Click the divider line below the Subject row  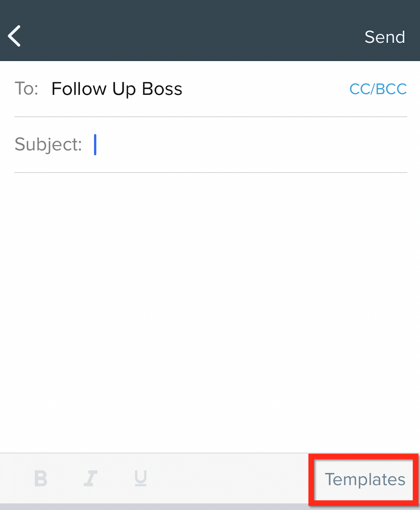click(210, 173)
